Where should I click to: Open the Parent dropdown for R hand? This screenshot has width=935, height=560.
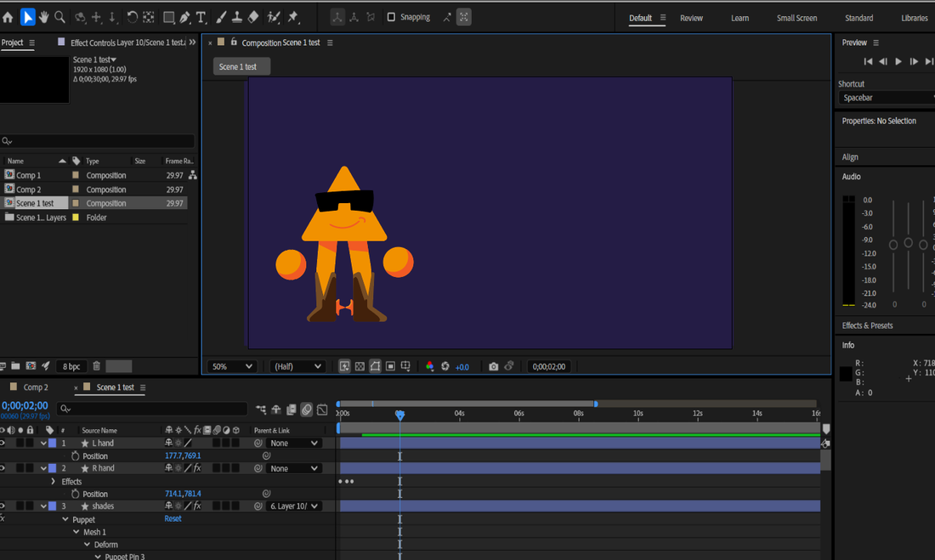[293, 468]
